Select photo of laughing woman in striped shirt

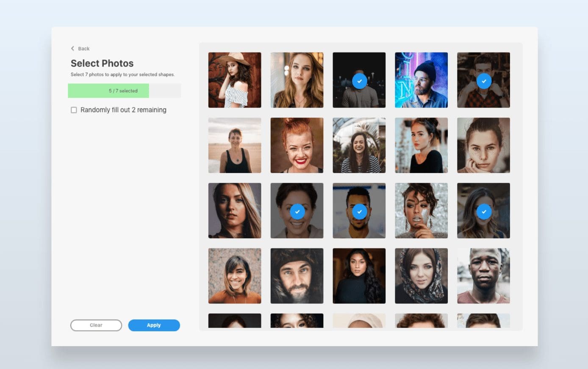click(359, 145)
